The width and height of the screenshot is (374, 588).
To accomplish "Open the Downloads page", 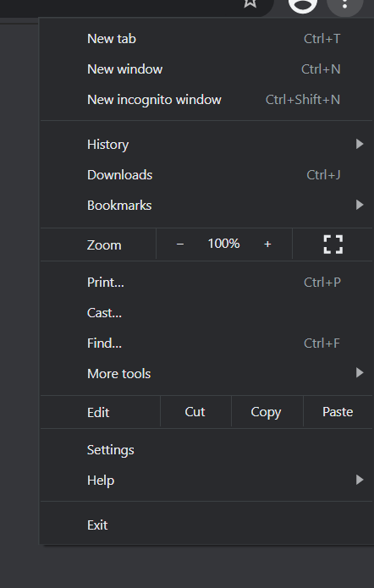I will [x=207, y=175].
